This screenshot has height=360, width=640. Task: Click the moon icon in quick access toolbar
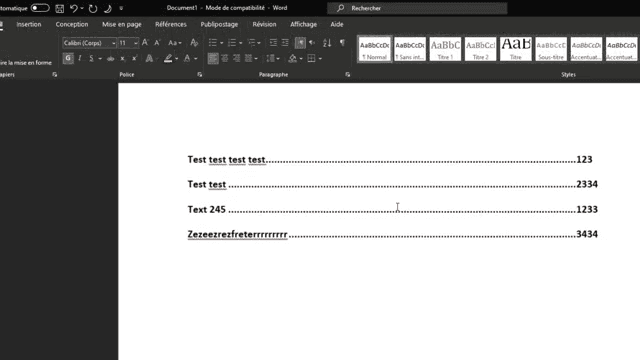point(108,8)
